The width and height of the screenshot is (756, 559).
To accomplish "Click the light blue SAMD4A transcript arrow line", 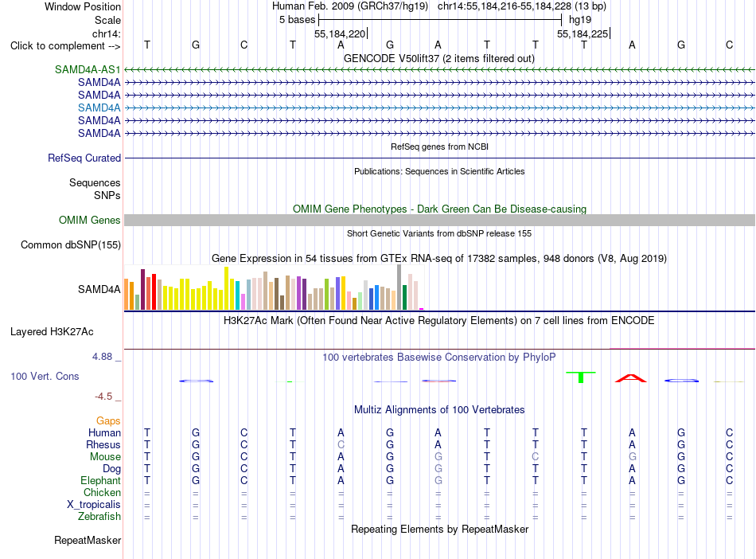I will click(439, 108).
